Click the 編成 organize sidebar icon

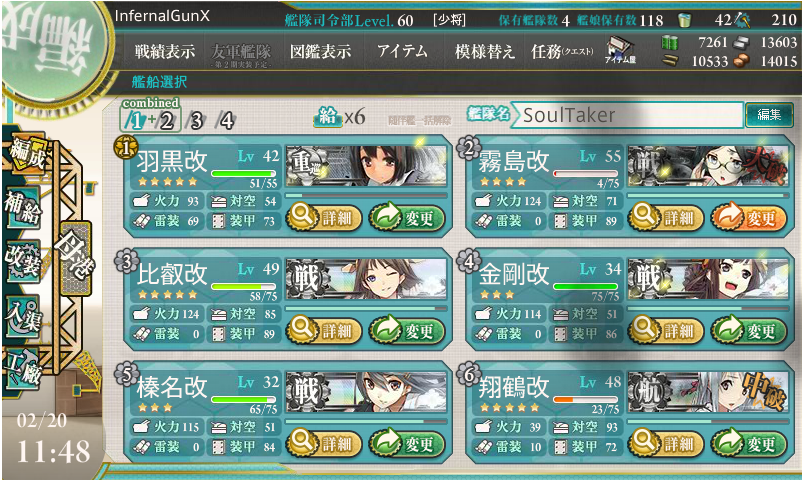(x=27, y=154)
